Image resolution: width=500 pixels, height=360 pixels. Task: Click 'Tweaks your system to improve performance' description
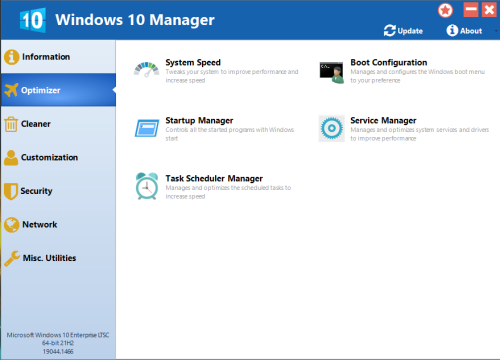click(x=232, y=76)
